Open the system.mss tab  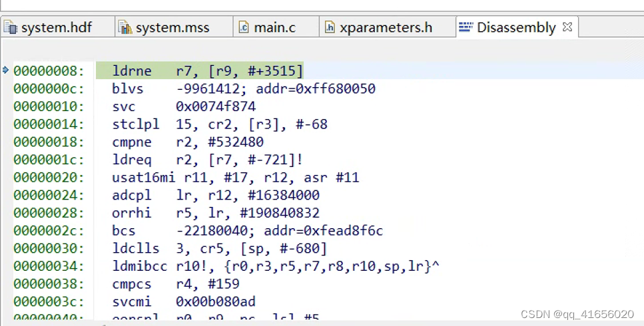pos(172,27)
